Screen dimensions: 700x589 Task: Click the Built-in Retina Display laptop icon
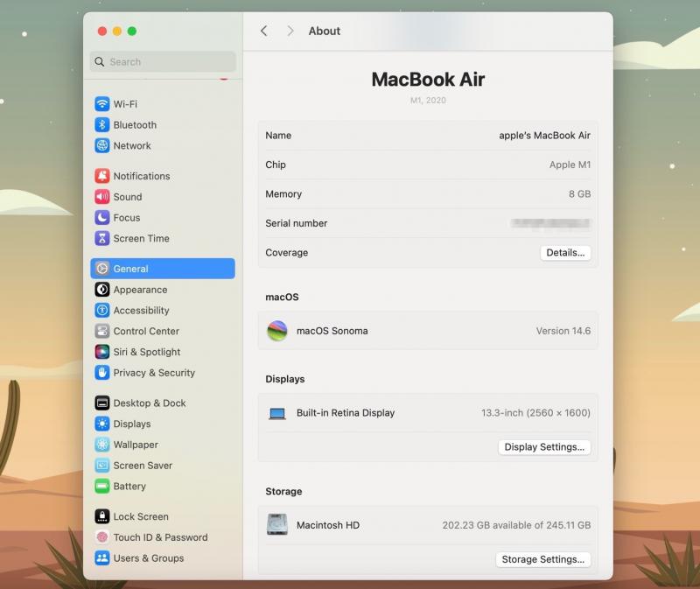[x=276, y=413]
